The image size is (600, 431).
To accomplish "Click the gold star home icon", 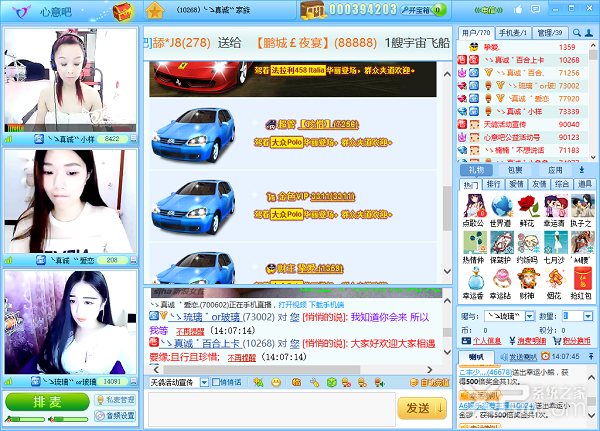I will point(155,11).
